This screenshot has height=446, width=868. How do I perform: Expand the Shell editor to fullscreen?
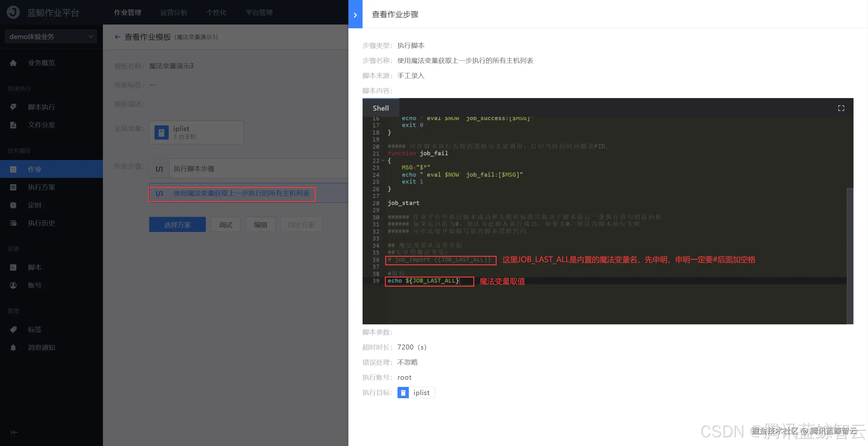coord(841,108)
